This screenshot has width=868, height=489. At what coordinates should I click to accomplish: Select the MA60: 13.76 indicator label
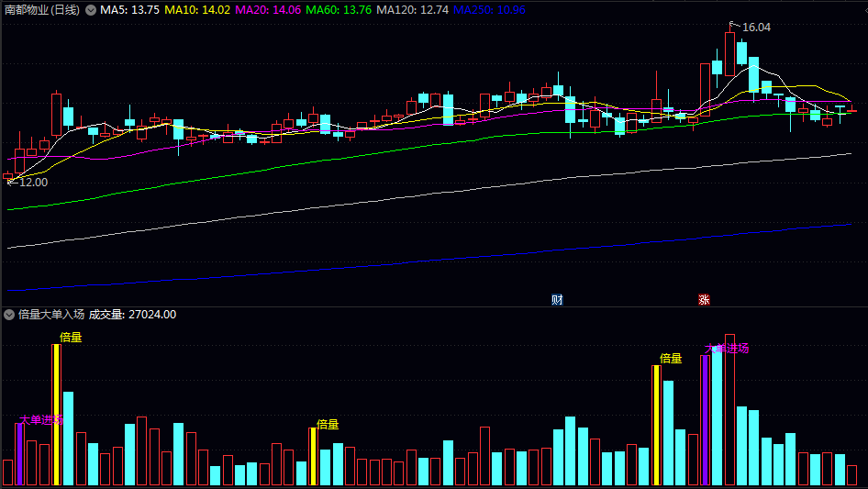click(339, 10)
